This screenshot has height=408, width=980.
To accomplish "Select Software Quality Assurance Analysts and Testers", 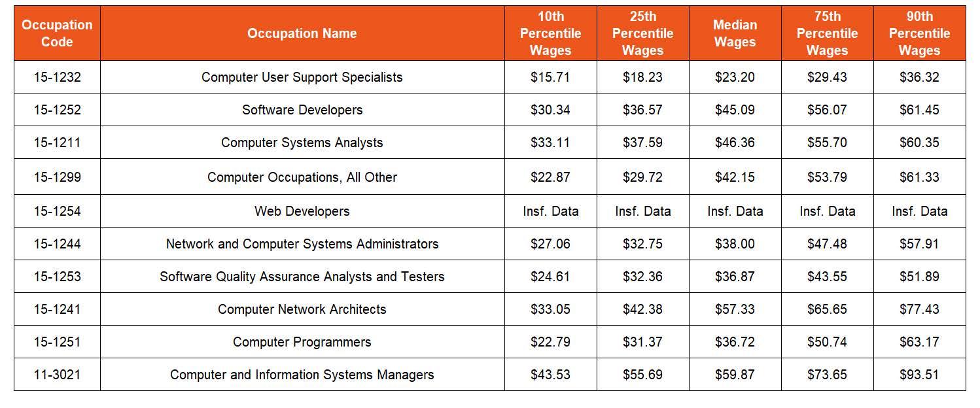I will (302, 277).
